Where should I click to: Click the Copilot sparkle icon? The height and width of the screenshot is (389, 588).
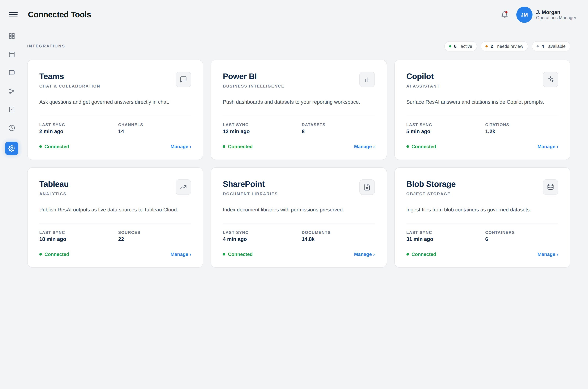[550, 79]
